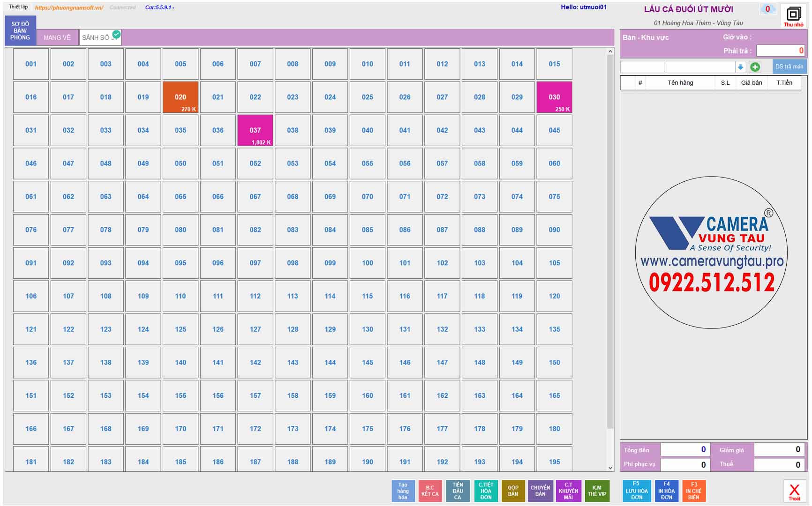Open the phuongnamsoft.vn link
The image size is (812, 506).
(x=69, y=7)
